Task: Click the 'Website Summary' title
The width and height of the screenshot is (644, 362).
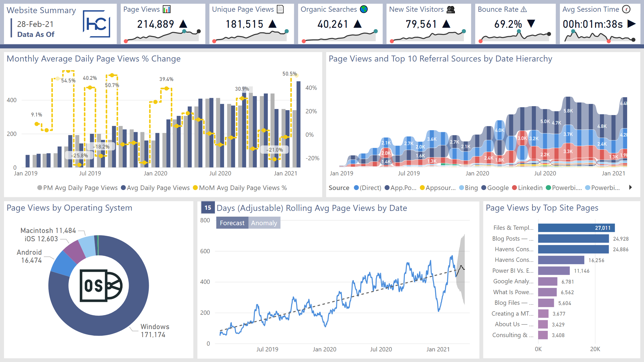Action: tap(41, 10)
